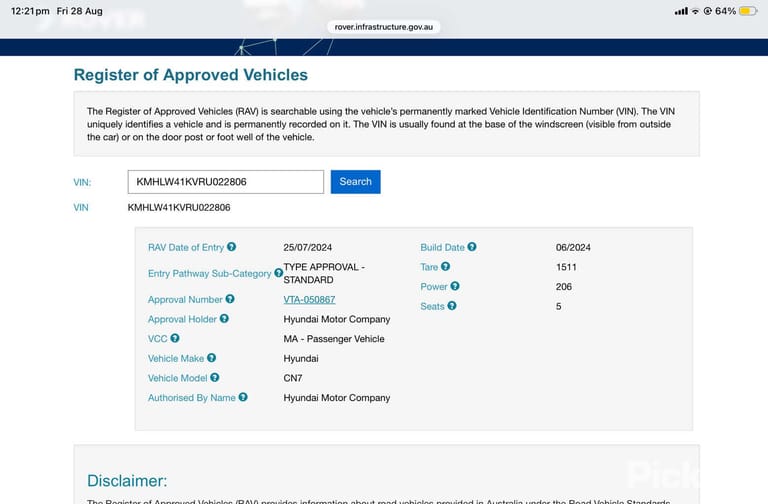The image size is (768, 504).
Task: Click help icon beside Build Date
Action: coord(472,247)
